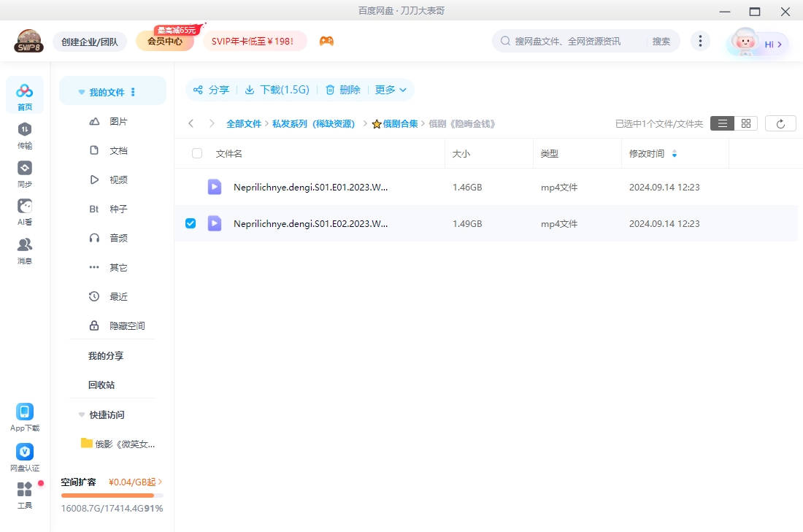This screenshot has width=803, height=532.
Task: Switch to grid view icon
Action: point(746,124)
